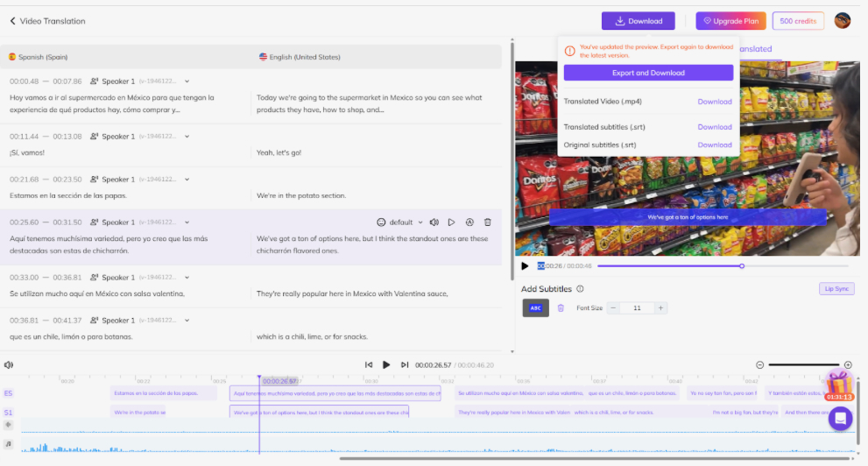Image resolution: width=868 pixels, height=466 pixels.
Task: Open the user profile avatar
Action: coord(842,21)
